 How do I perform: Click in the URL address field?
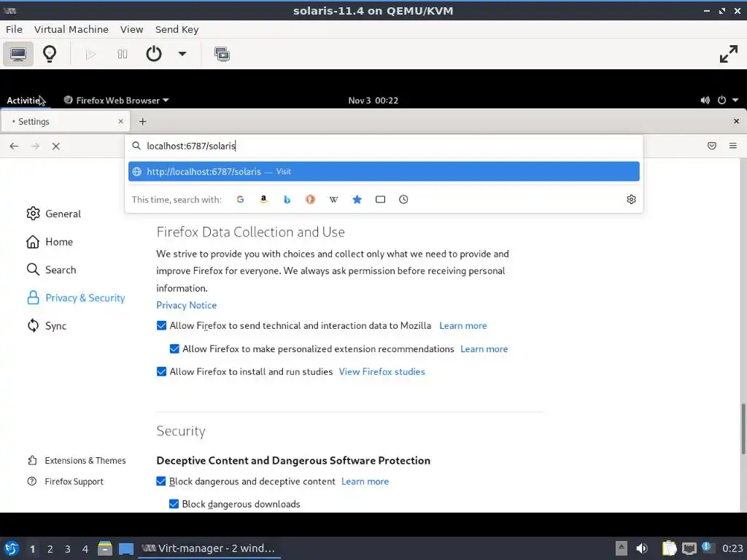(x=384, y=146)
